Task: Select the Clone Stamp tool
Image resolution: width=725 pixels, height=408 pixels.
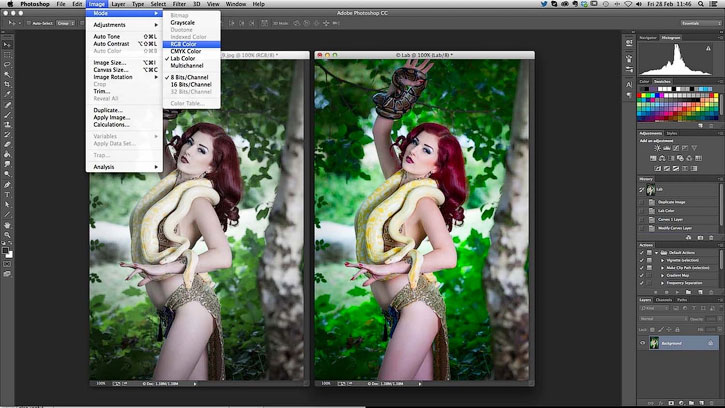Action: pos(7,124)
